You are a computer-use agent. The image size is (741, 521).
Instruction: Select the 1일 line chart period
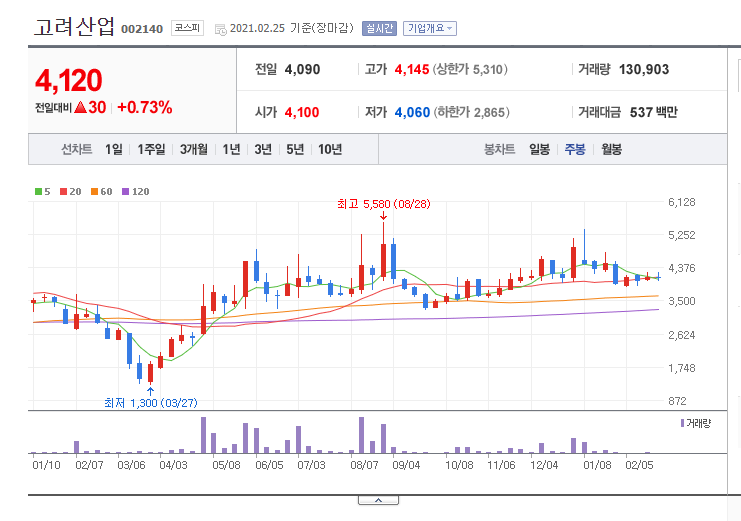coord(113,149)
